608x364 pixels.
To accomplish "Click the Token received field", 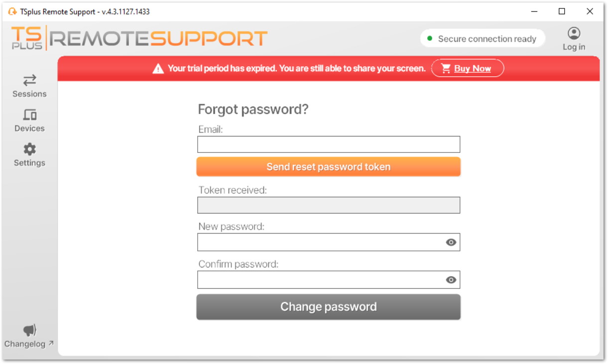I will pyautogui.click(x=328, y=205).
